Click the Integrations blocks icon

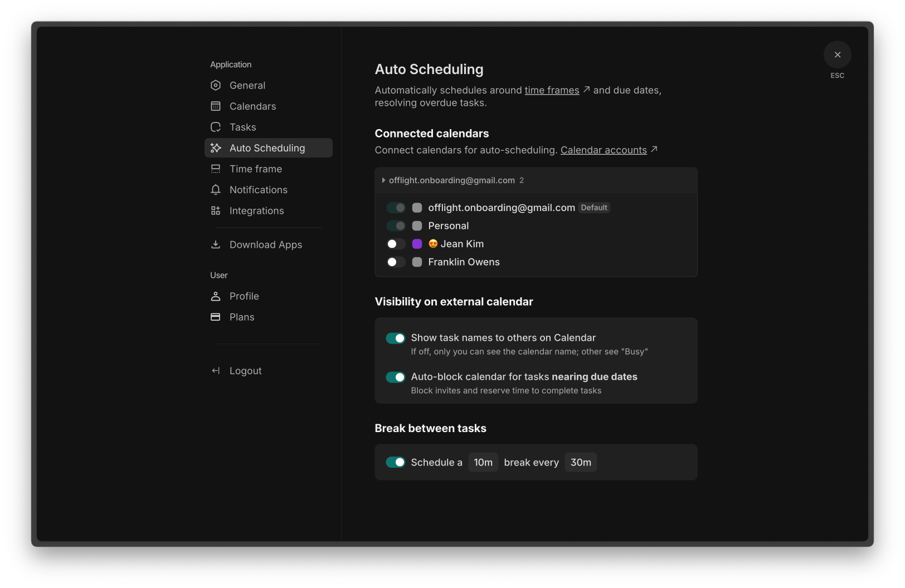(x=216, y=210)
